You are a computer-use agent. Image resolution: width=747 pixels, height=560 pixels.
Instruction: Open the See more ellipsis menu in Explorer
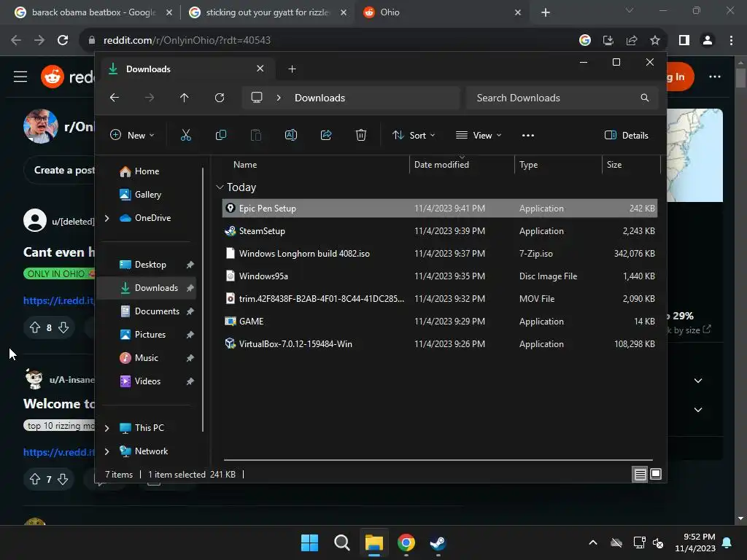[x=528, y=135]
